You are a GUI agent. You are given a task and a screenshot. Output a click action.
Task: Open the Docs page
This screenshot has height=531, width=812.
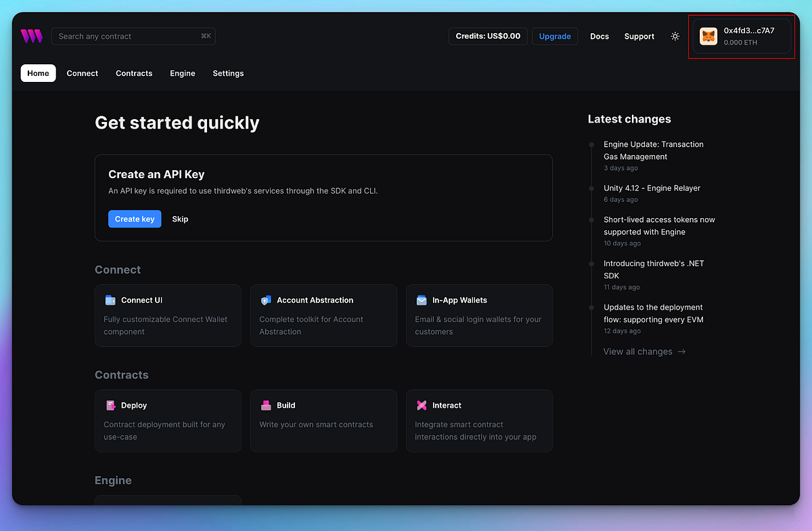600,37
